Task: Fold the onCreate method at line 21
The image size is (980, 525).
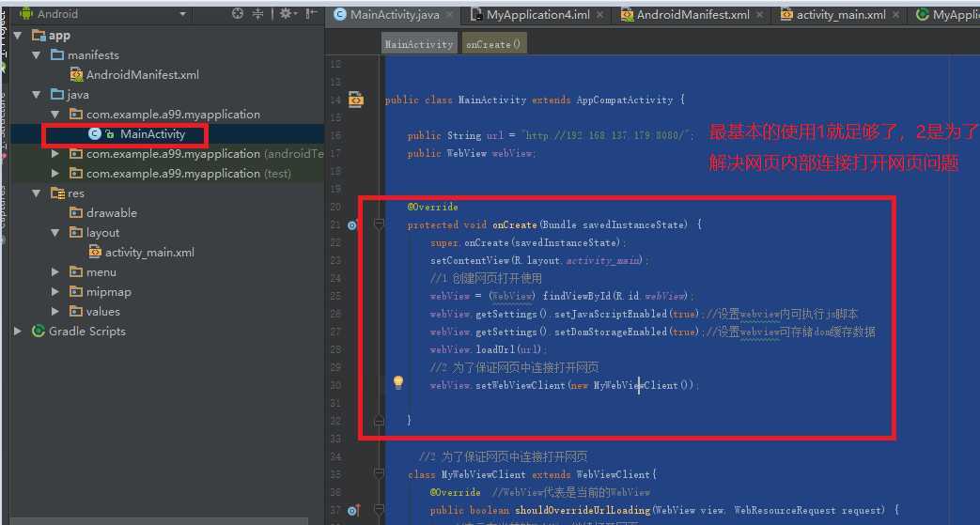Action: [379, 225]
